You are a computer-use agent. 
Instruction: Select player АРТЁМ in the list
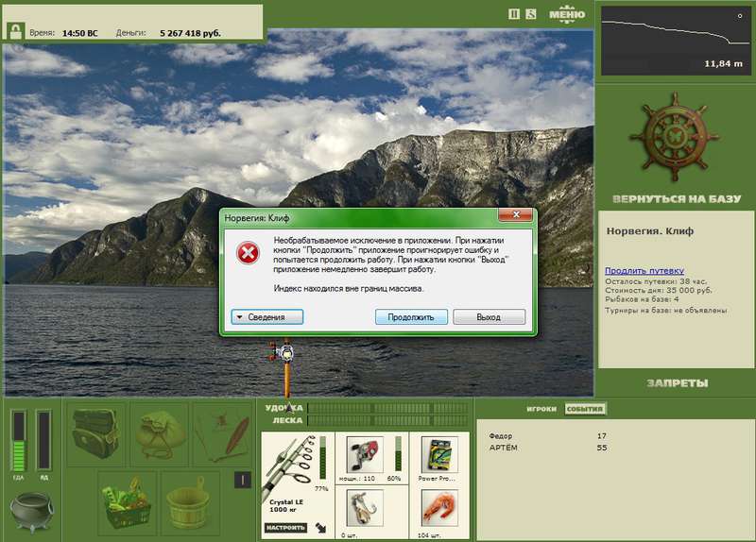coord(503,448)
